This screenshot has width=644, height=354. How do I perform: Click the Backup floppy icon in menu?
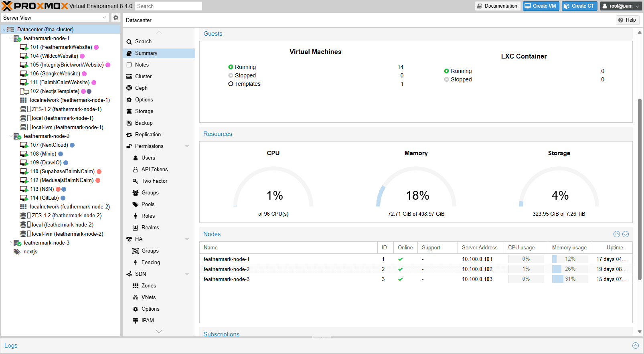tap(129, 123)
